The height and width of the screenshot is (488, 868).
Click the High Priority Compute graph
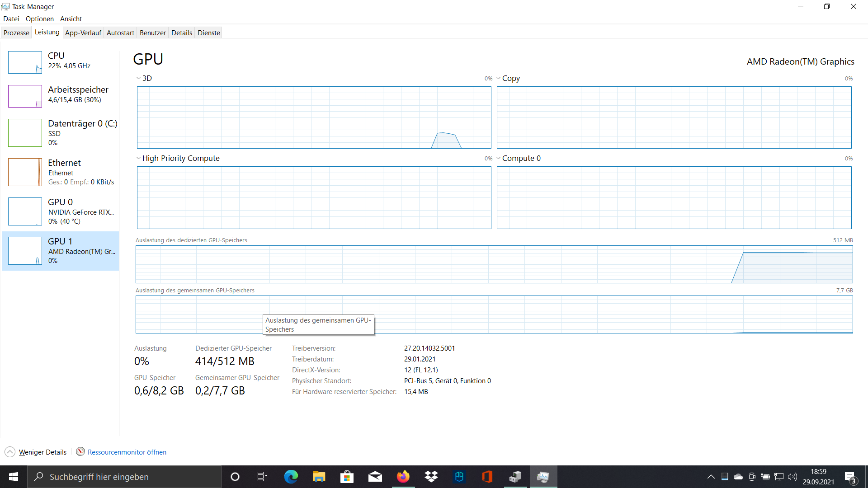[314, 197]
